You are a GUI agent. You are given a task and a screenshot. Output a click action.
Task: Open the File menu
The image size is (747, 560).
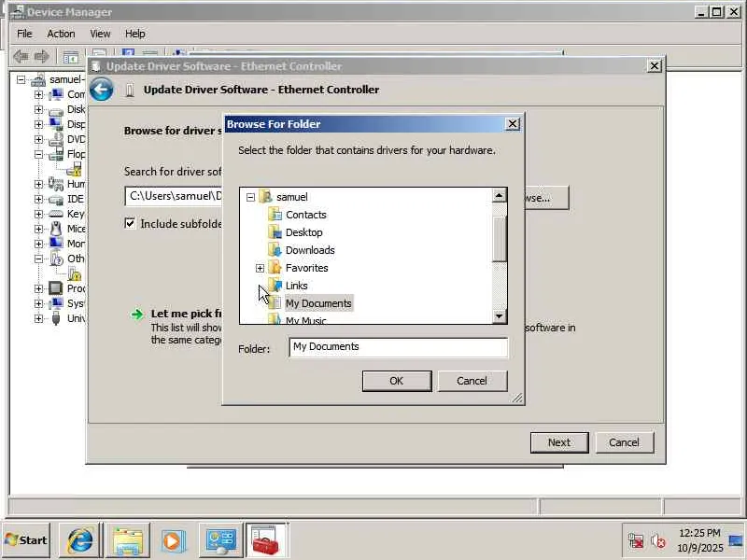(24, 34)
